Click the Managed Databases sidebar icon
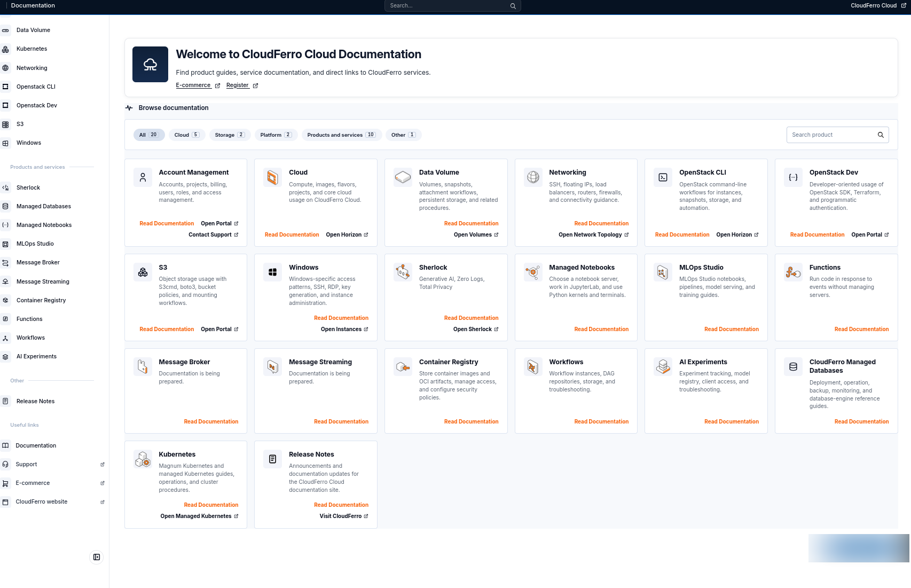The image size is (911, 588). (x=5, y=206)
